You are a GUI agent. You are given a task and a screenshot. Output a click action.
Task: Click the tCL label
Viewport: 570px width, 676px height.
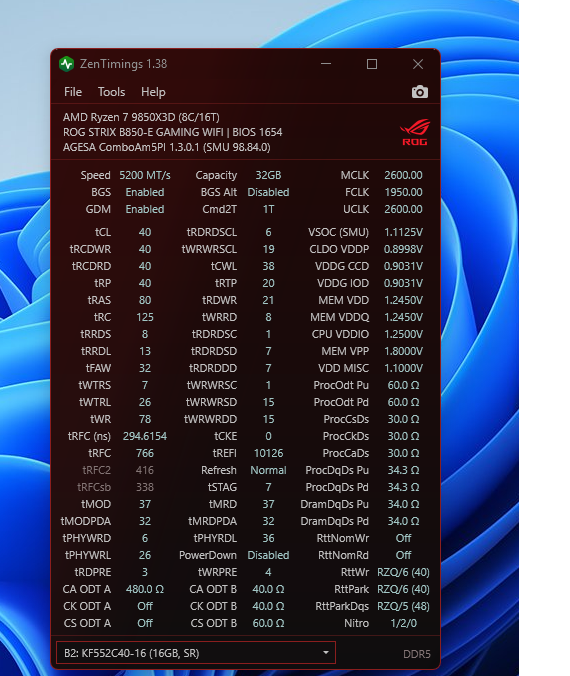coord(103,232)
